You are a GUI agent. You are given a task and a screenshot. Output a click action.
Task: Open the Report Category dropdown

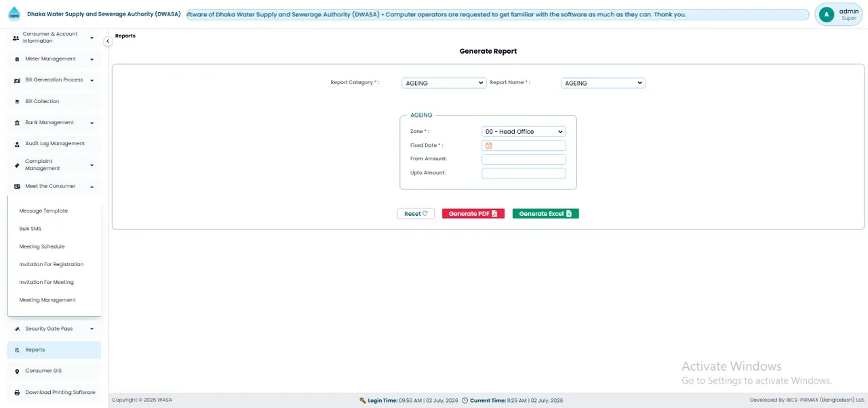[444, 83]
